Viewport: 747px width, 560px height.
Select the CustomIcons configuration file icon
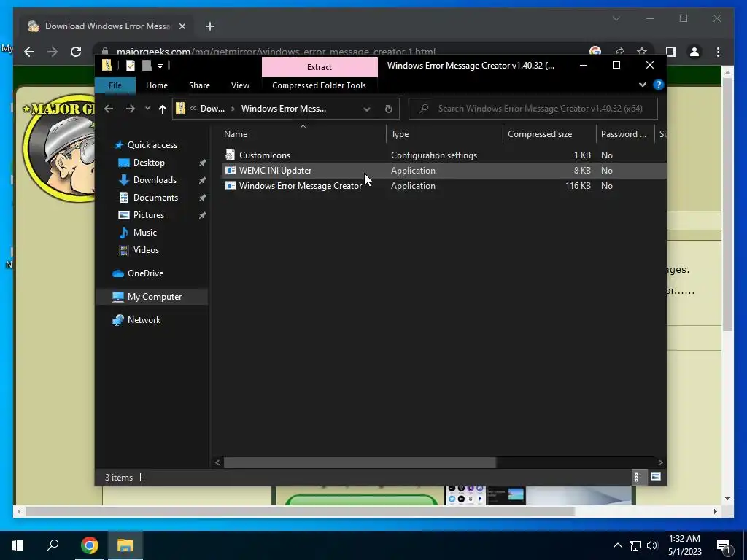click(x=230, y=155)
